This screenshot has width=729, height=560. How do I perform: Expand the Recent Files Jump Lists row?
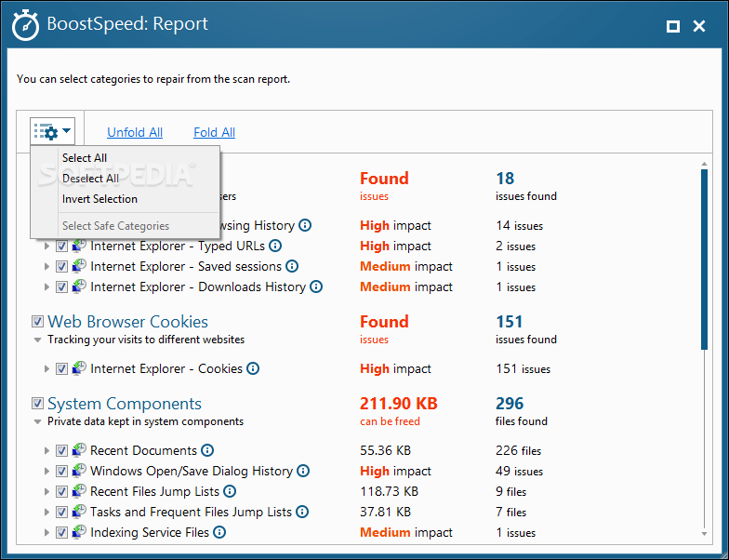click(46, 491)
